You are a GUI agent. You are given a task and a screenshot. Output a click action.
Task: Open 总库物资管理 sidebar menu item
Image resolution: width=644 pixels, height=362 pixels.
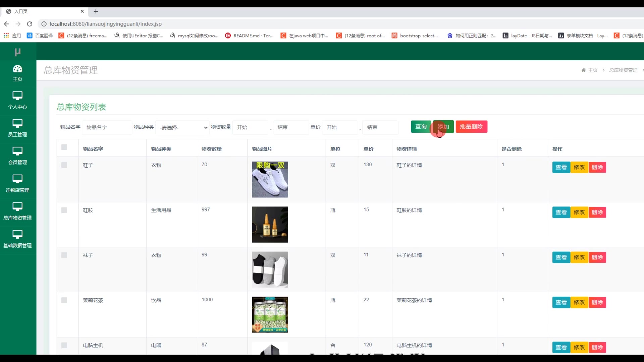point(17,211)
